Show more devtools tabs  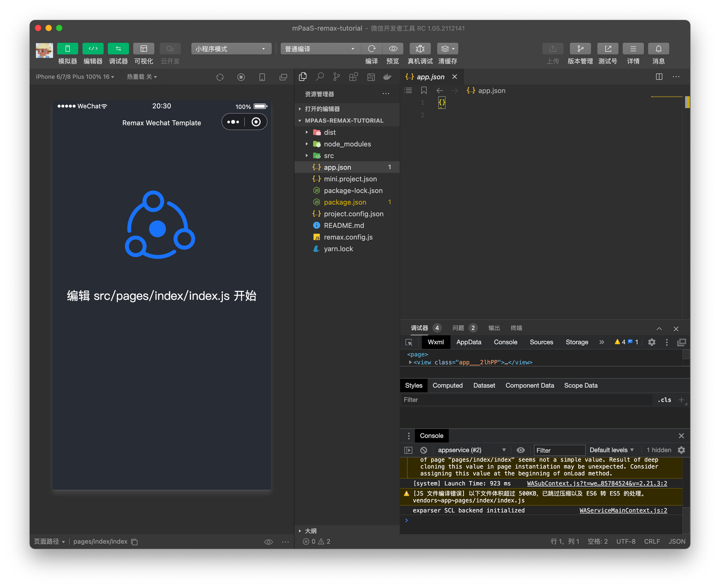(602, 342)
